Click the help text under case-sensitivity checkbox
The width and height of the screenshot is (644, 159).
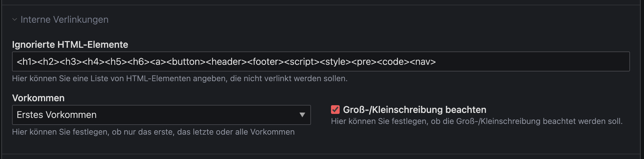coord(477,121)
